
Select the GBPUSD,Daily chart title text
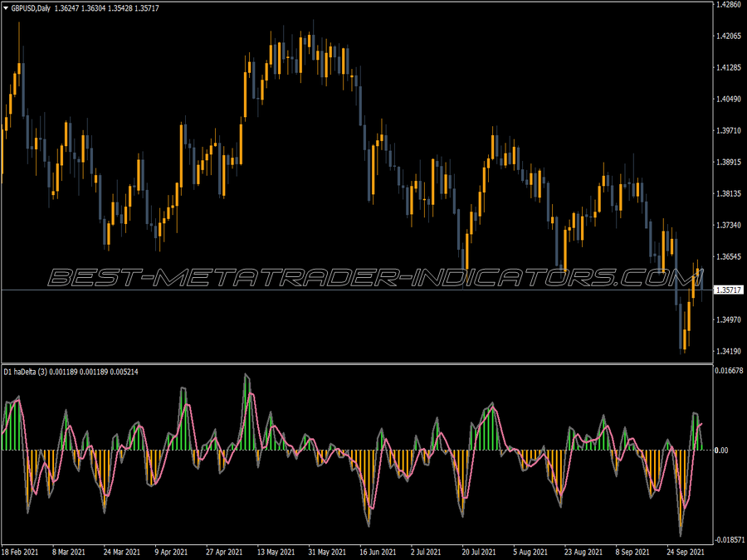pos(31,8)
